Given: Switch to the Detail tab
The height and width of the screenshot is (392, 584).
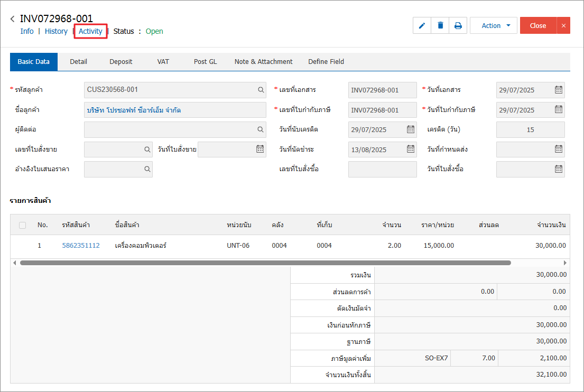Looking at the screenshot, I should click(78, 62).
